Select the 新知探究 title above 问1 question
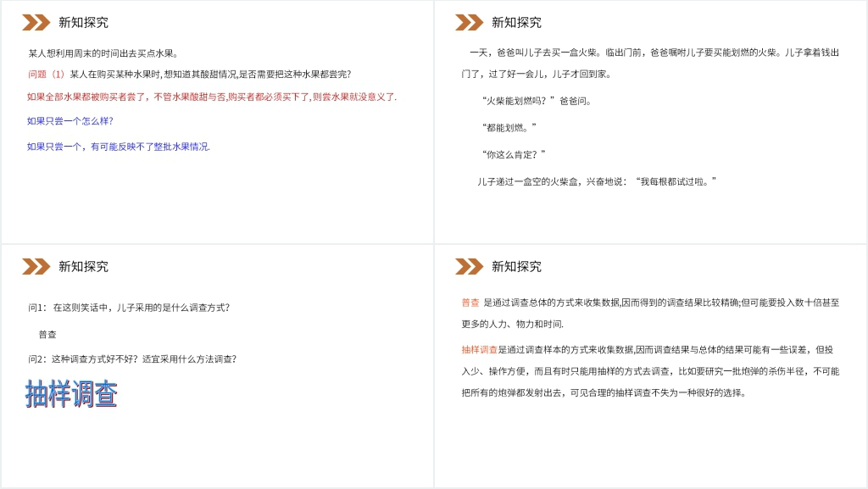Image resolution: width=868 pixels, height=489 pixels. 84,267
